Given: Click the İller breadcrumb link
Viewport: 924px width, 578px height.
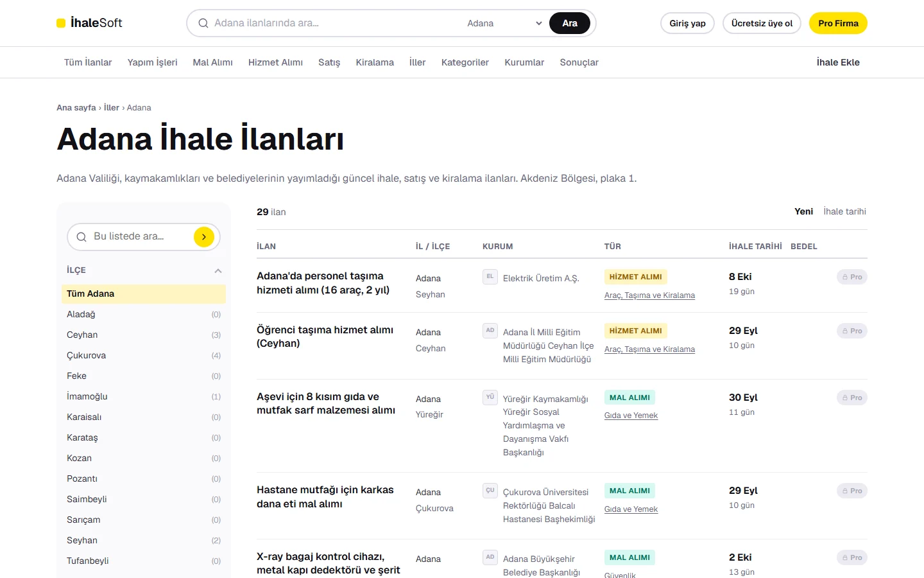Looking at the screenshot, I should pos(112,107).
